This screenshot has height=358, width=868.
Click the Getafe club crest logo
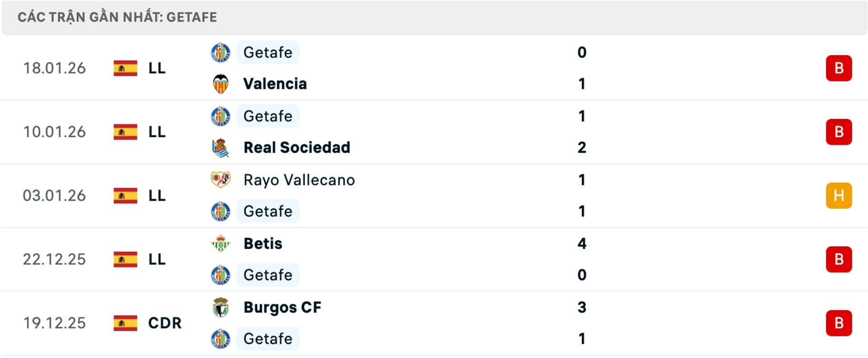[221, 52]
